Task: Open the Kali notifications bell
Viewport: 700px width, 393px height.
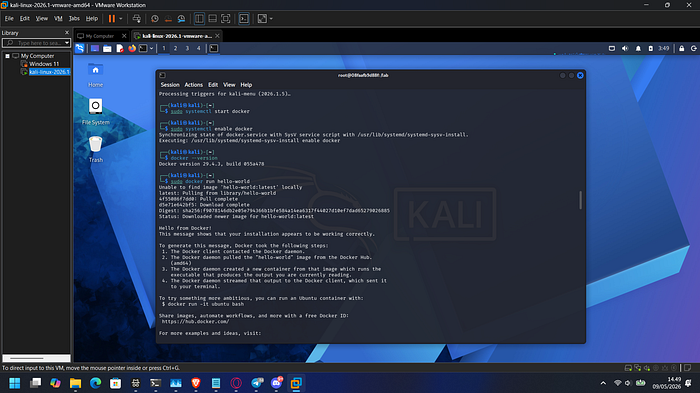Action: [x=638, y=48]
